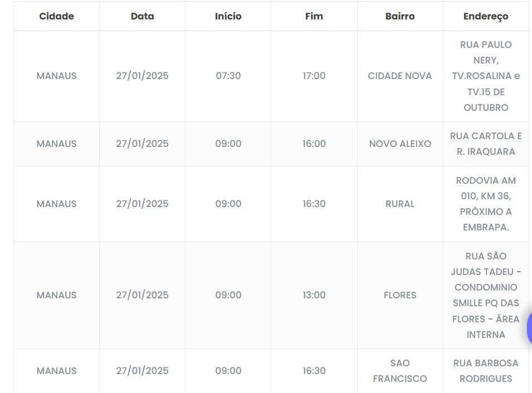
Task: Select the RODOVIA AM 010 address cell
Action: pos(486,204)
